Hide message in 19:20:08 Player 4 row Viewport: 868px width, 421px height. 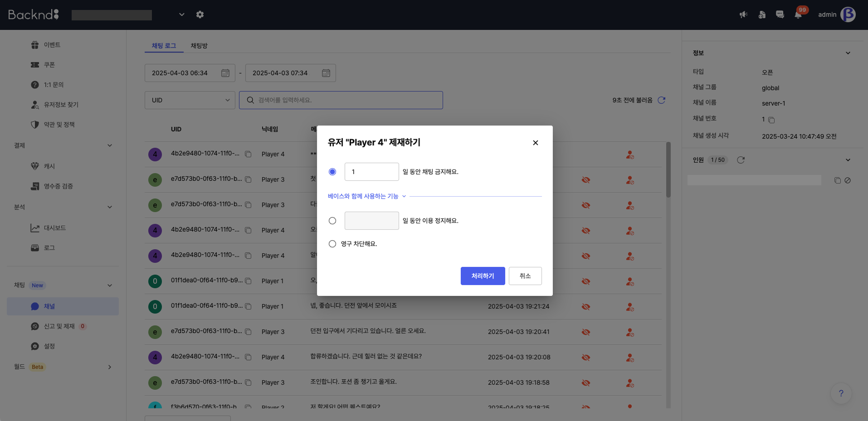click(x=586, y=358)
